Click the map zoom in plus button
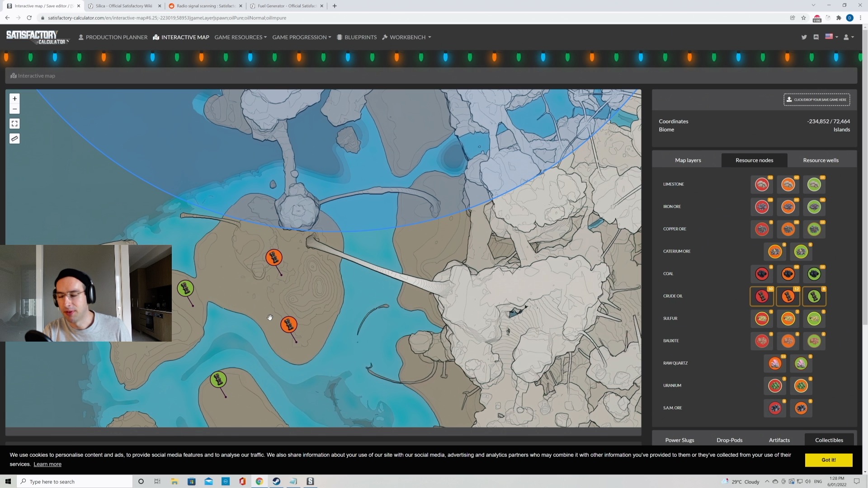Viewport: 868px width, 488px height. coord(14,99)
